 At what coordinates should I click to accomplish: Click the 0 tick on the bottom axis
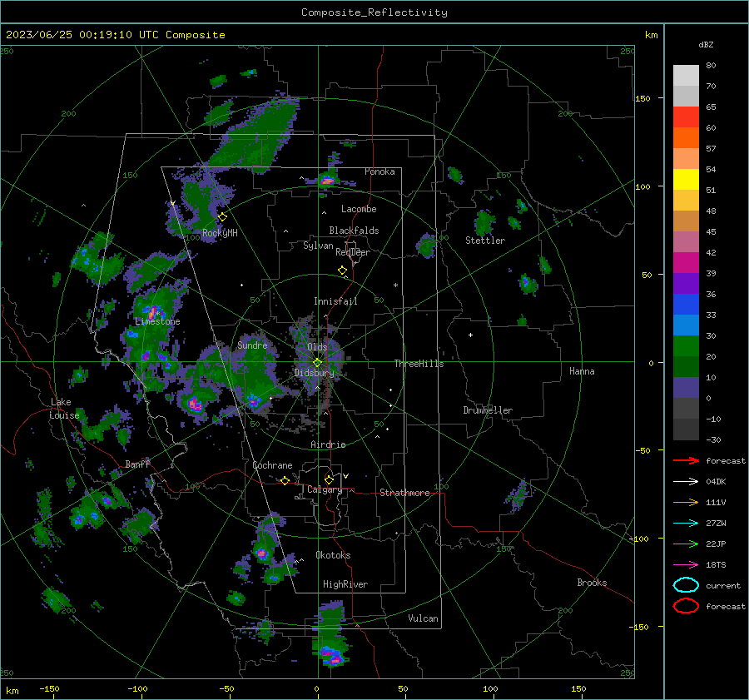pyautogui.click(x=316, y=688)
